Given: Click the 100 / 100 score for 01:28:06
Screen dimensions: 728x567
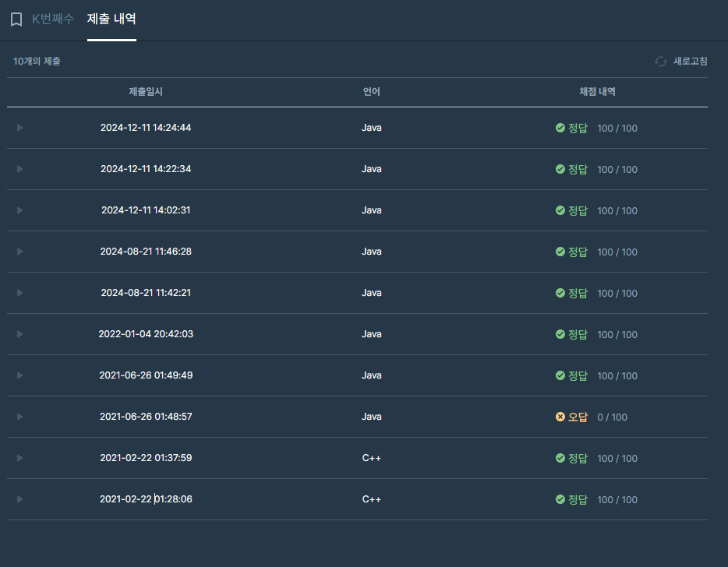Looking at the screenshot, I should (617, 500).
